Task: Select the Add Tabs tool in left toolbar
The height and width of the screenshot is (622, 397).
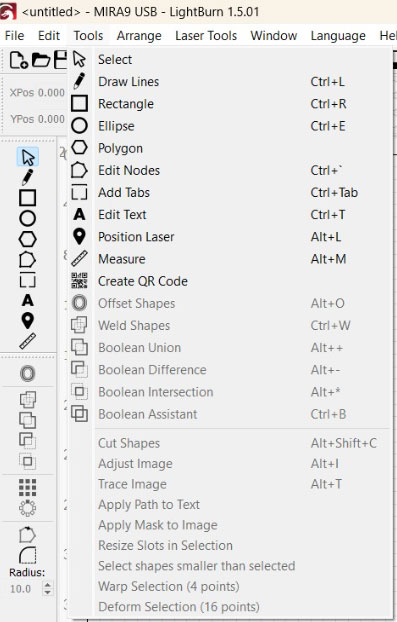Action: point(28,280)
